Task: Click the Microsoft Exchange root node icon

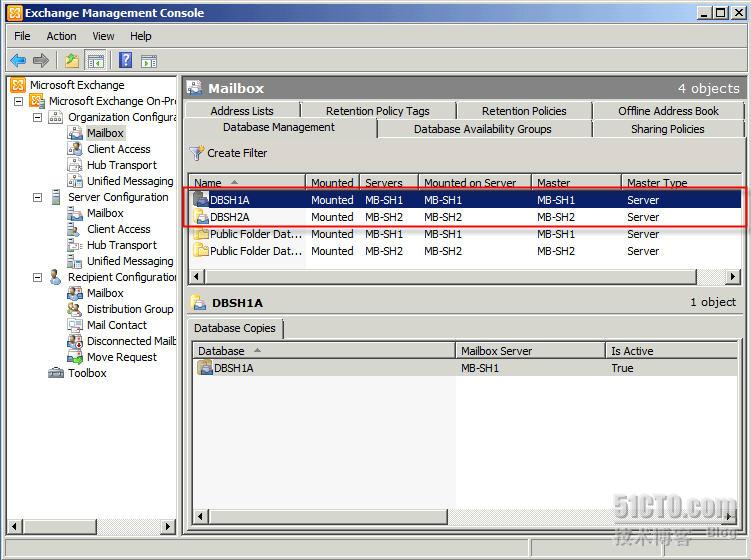Action: pos(18,85)
